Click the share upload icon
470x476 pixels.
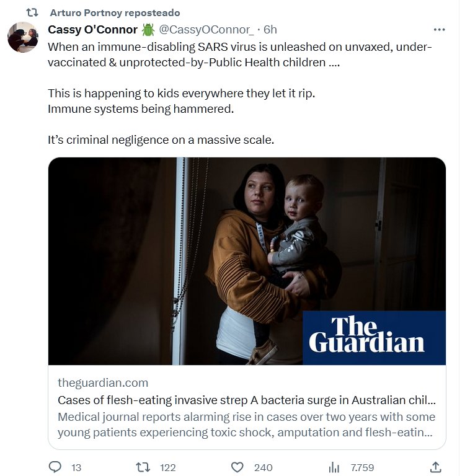(436, 467)
